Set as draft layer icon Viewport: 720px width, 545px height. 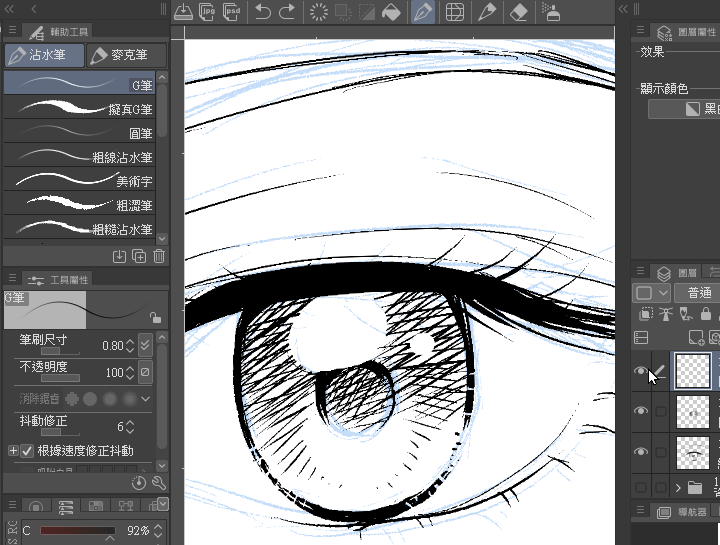click(x=686, y=314)
